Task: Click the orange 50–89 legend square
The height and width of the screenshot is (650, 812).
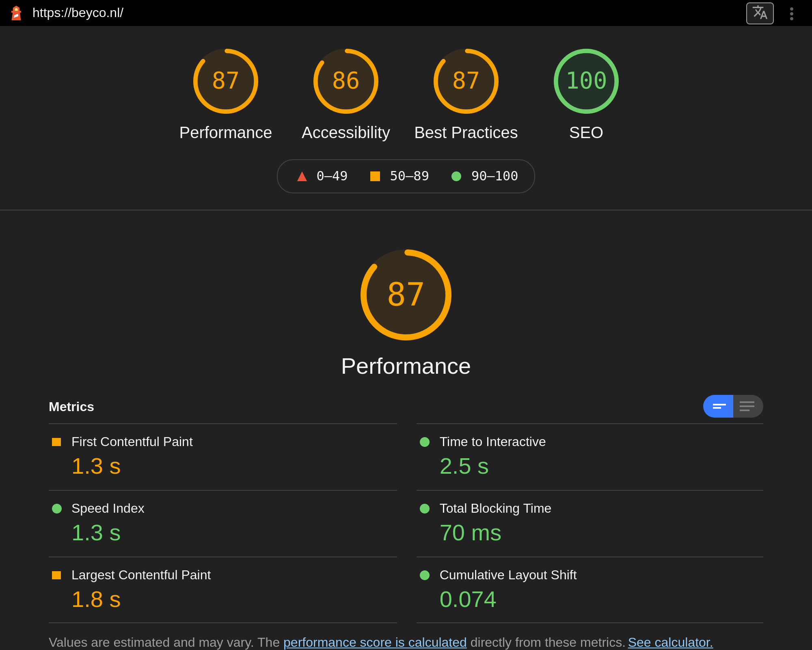Action: pyautogui.click(x=375, y=176)
